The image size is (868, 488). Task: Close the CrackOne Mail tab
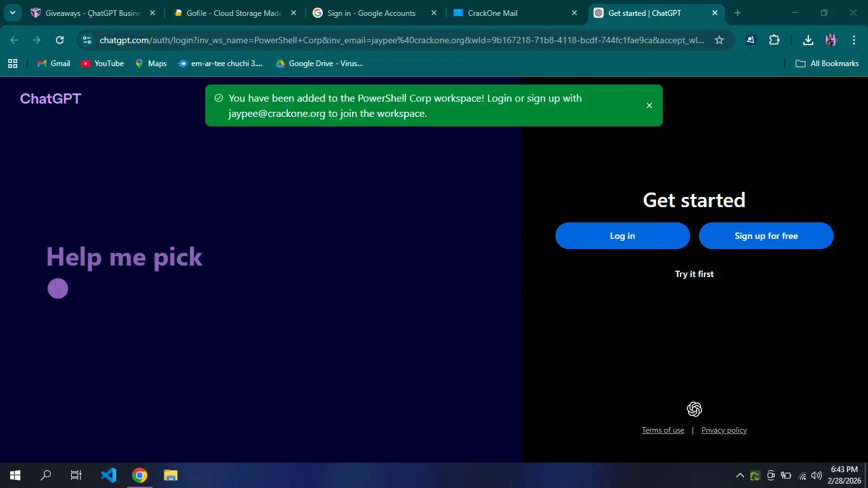coord(574,13)
